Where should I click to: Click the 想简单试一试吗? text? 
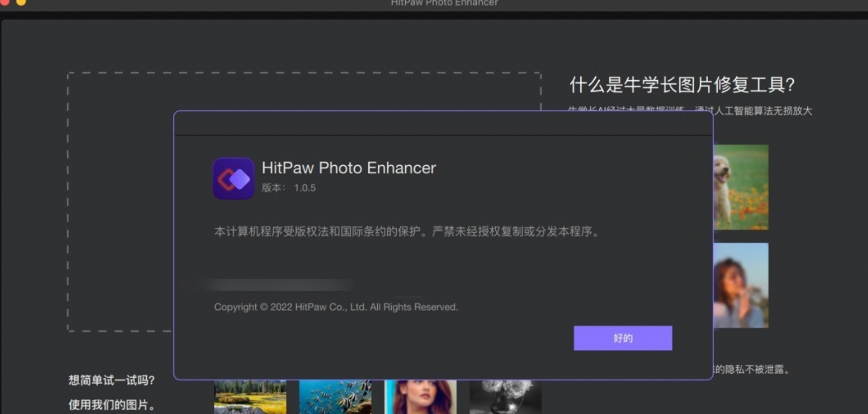pyautogui.click(x=111, y=380)
